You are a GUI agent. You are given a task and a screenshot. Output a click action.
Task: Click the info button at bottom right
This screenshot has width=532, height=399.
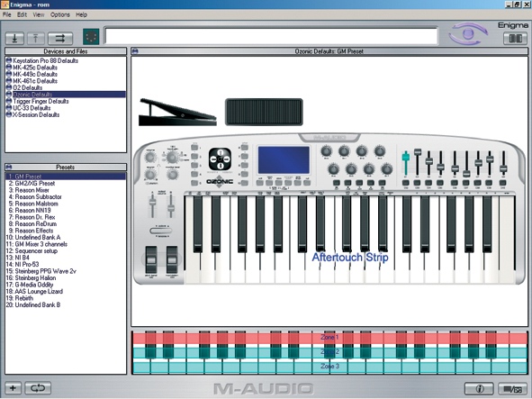[x=479, y=388]
